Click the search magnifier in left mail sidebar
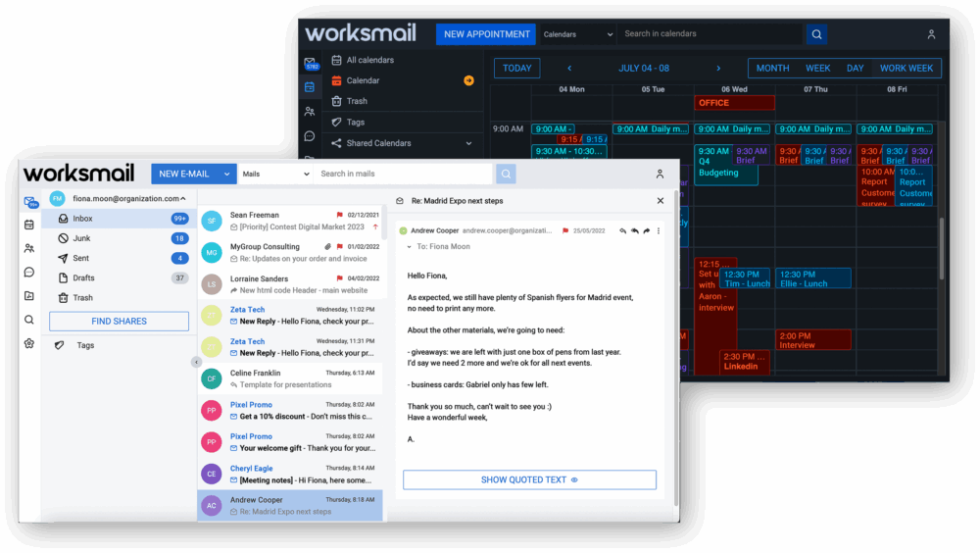This screenshot has height=553, width=980. pos(29,320)
